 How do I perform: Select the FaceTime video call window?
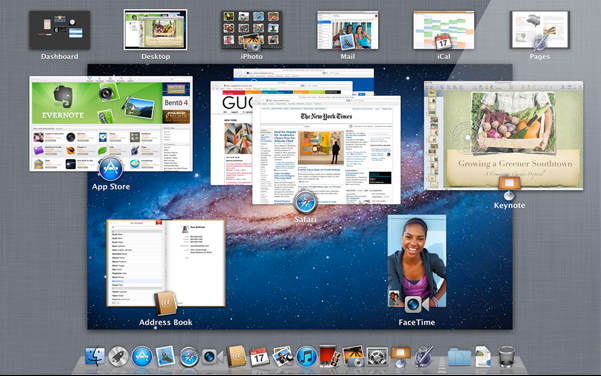tap(417, 261)
